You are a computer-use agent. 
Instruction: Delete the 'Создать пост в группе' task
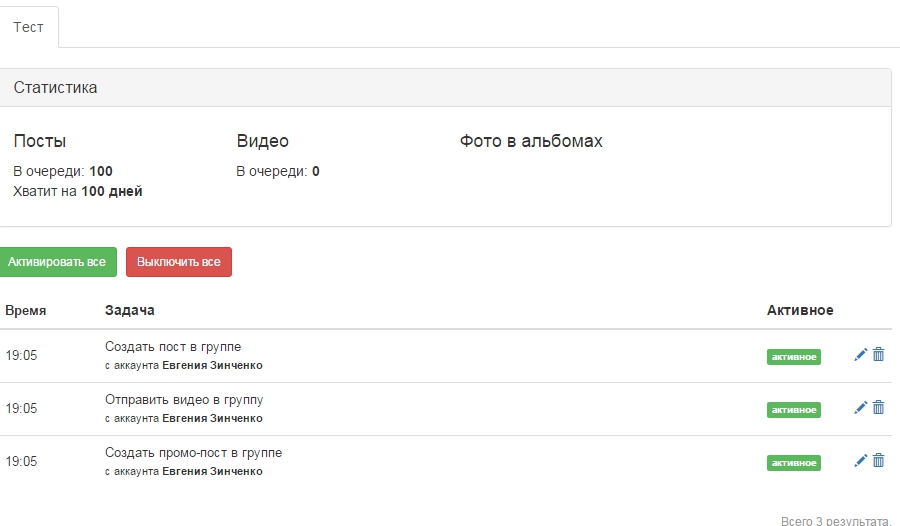879,355
